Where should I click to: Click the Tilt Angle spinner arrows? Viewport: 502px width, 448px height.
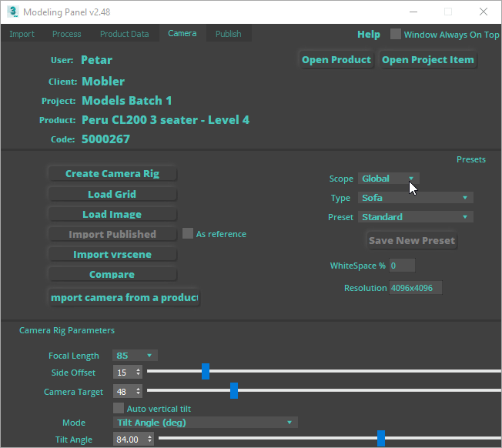[x=149, y=440]
